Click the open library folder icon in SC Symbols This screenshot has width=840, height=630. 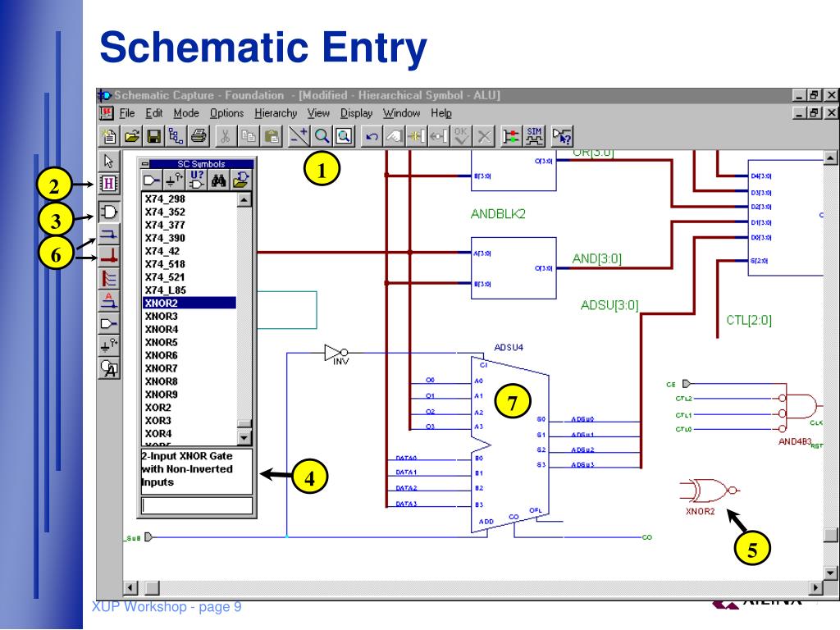coord(241,180)
